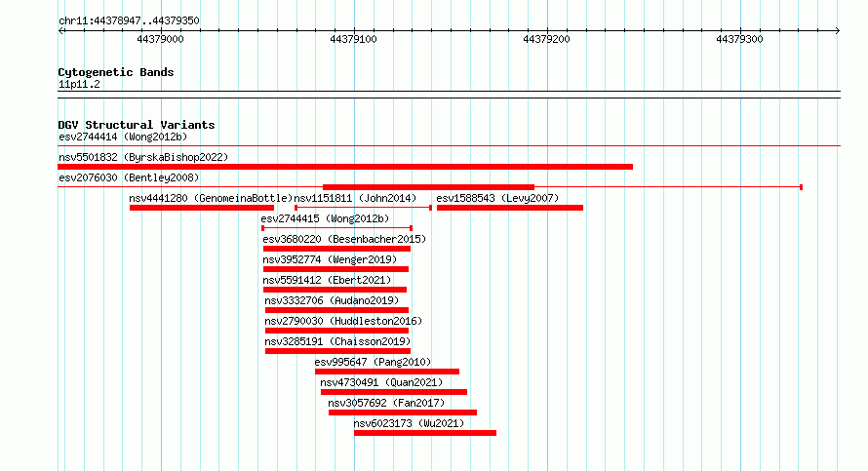
Task: Click the 11p11.2 band label
Action: pos(79,85)
